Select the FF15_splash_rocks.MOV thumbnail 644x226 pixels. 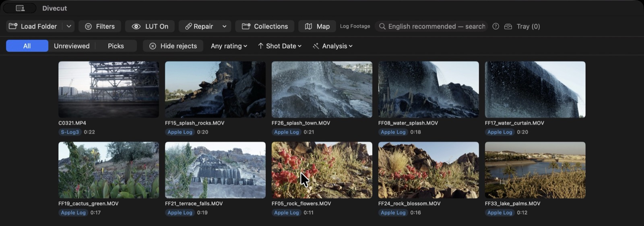point(215,89)
